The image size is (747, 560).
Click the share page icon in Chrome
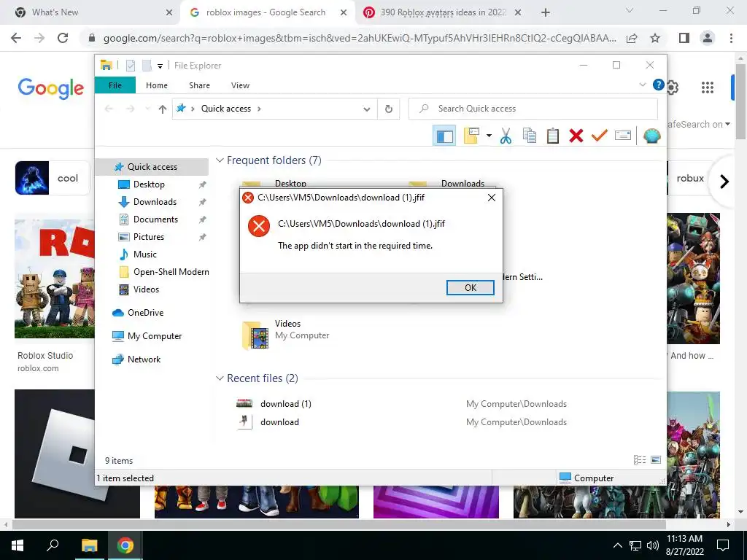[x=632, y=38]
